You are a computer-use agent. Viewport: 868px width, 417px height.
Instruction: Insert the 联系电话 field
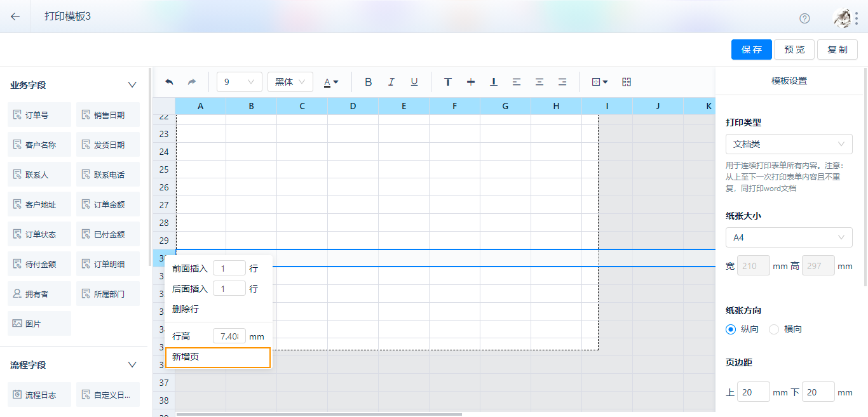108,175
